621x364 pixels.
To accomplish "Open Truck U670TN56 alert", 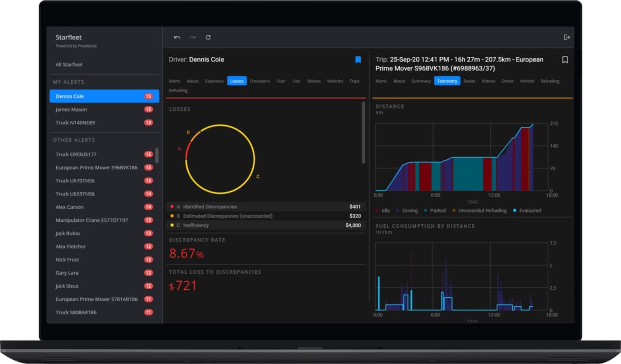I will 102,181.
